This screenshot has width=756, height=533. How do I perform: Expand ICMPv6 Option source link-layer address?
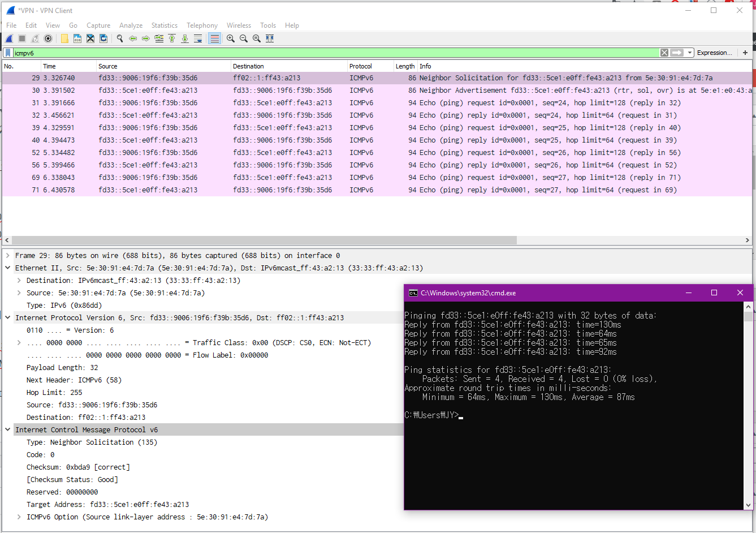19,517
